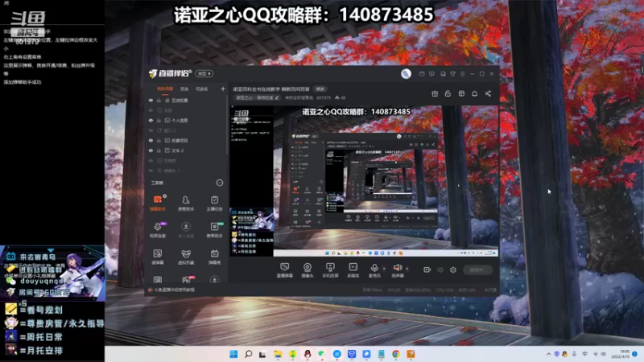644x362 pixels.
Task: Open the toolbox tool with the green NEW badge
Action: tap(214, 230)
